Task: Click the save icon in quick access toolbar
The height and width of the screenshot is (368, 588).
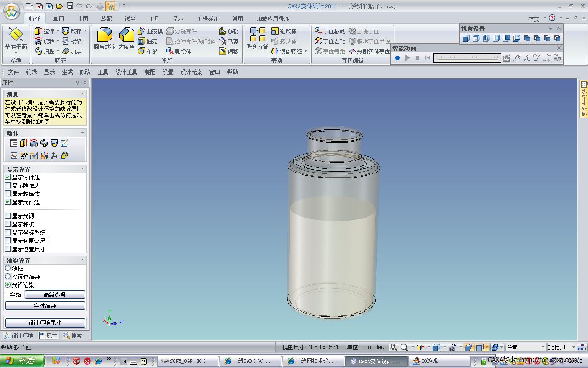Action: 70,6
